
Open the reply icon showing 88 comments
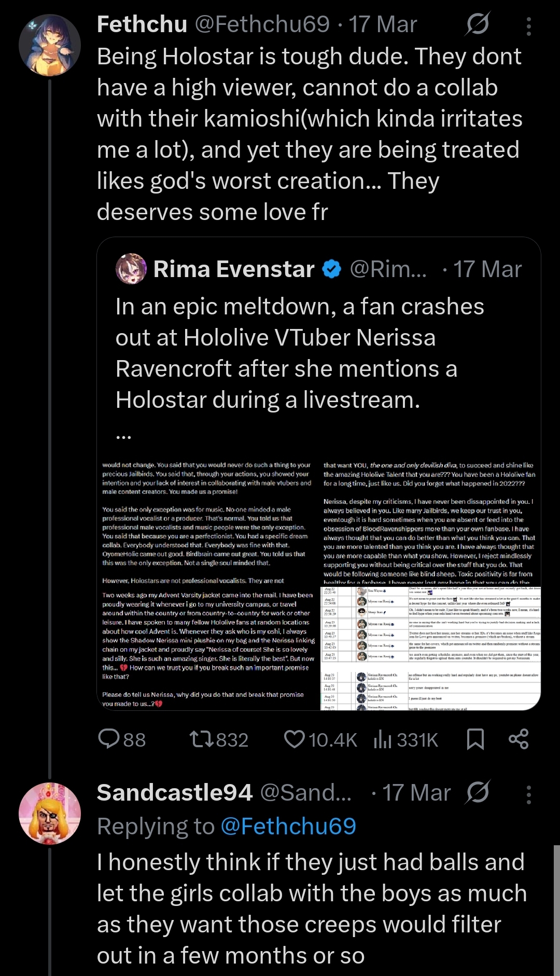109,739
